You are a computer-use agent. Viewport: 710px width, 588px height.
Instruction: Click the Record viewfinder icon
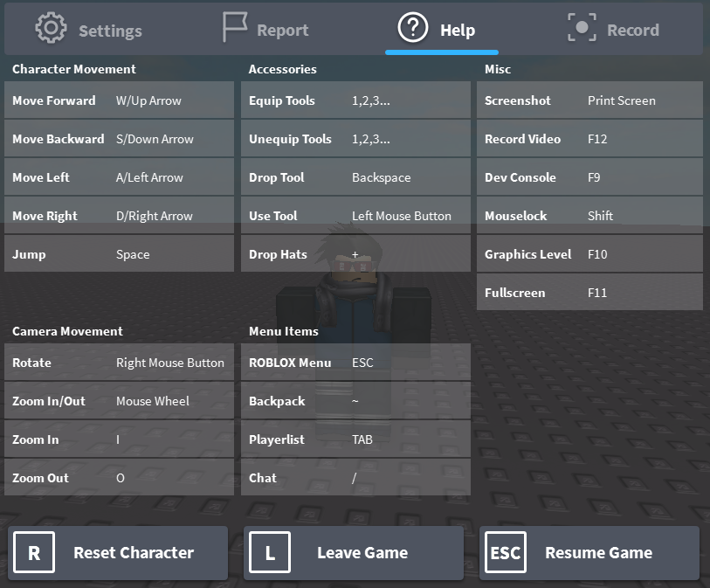(x=582, y=28)
